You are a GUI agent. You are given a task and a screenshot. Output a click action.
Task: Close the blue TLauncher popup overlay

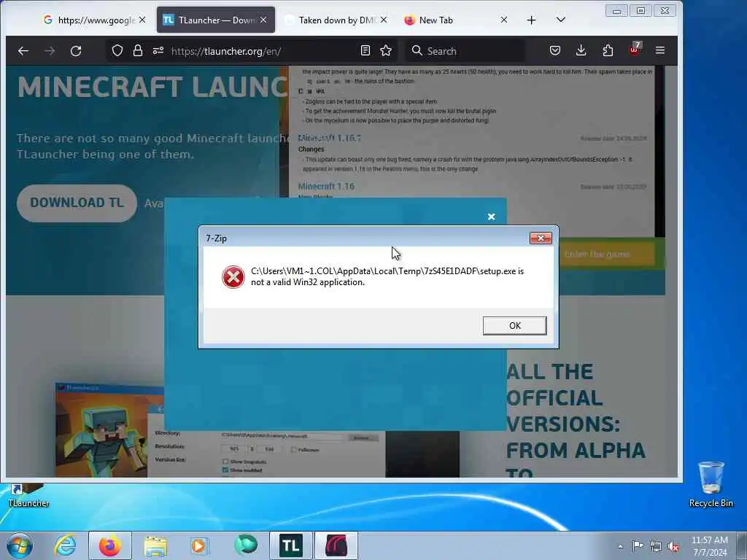pyautogui.click(x=491, y=217)
